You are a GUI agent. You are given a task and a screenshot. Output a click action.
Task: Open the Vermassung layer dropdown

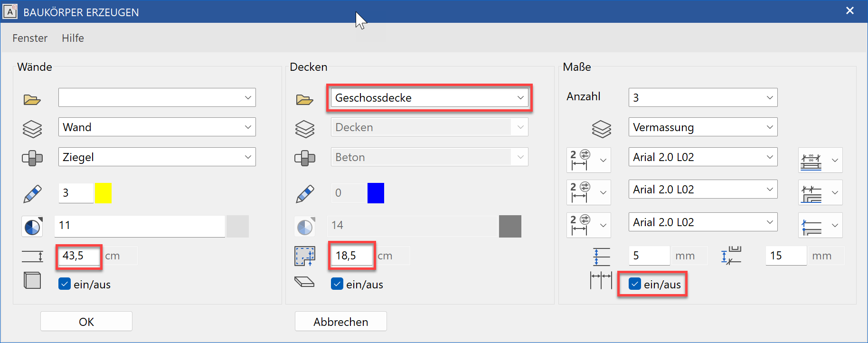[703, 127]
